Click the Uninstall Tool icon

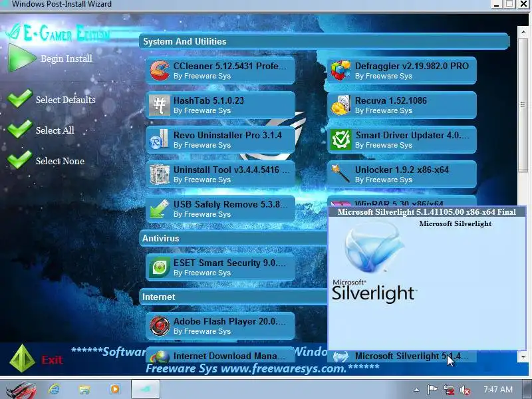pyautogui.click(x=160, y=174)
